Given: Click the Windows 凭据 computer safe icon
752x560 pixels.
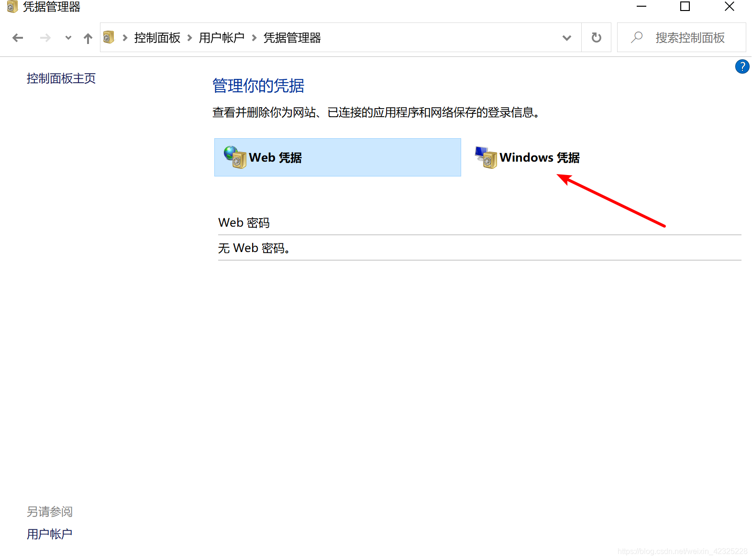Looking at the screenshot, I should [486, 157].
